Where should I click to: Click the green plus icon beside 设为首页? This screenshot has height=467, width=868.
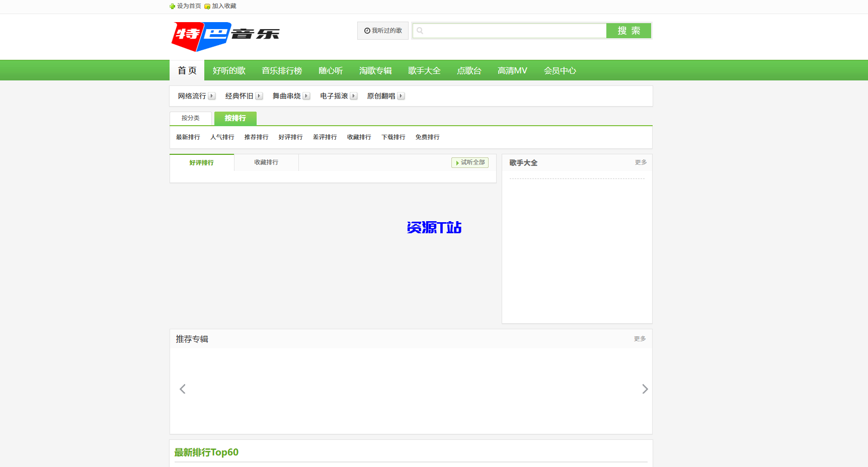[172, 6]
